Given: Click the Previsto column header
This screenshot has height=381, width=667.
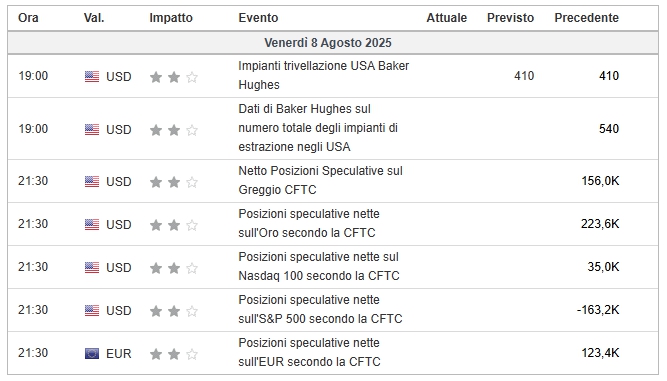Looking at the screenshot, I should 510,18.
